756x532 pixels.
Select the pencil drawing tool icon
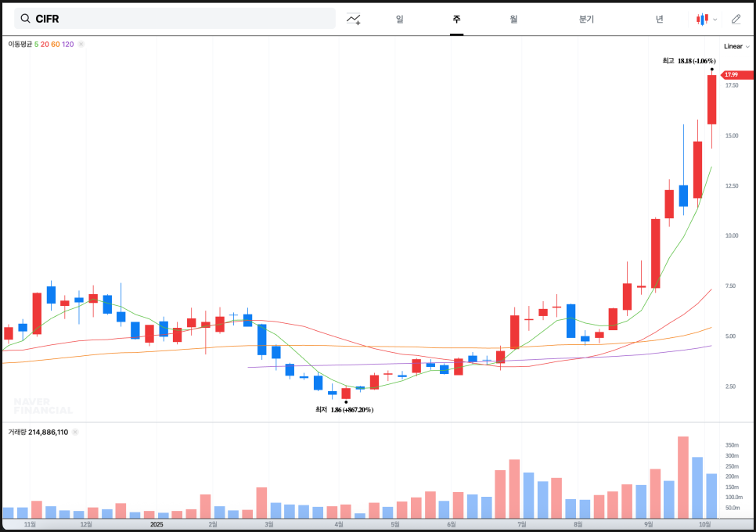coord(736,19)
